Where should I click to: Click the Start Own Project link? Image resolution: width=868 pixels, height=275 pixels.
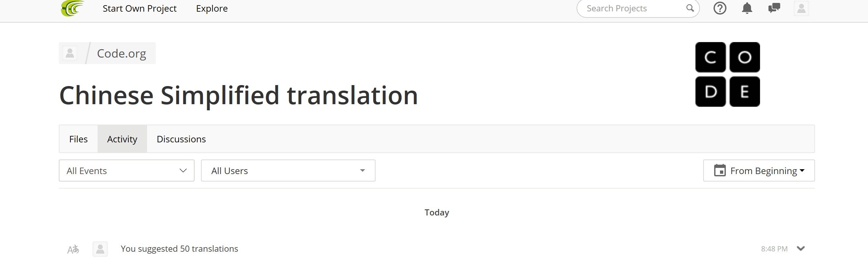[140, 8]
